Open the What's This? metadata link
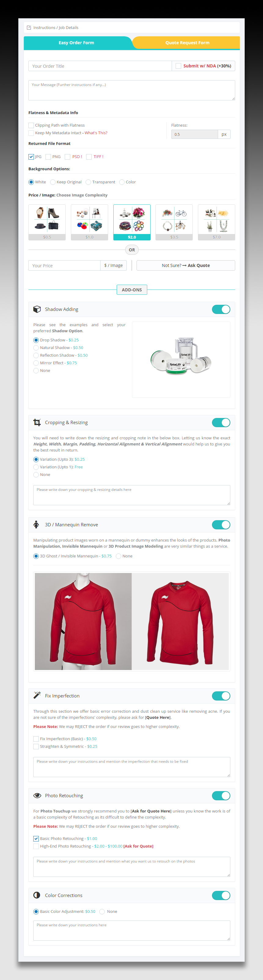Screen dimensions: 263x980 (96, 133)
